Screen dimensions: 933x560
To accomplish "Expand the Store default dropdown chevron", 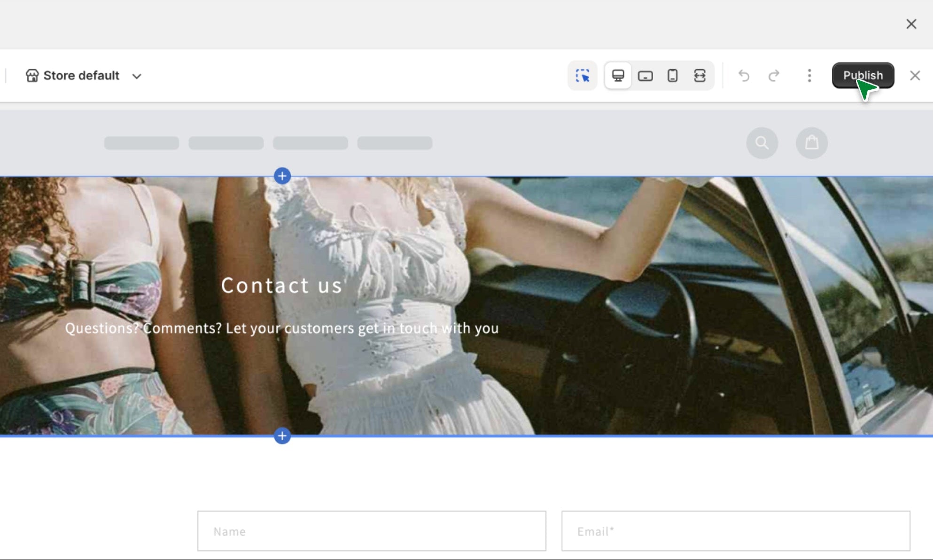I will (137, 76).
